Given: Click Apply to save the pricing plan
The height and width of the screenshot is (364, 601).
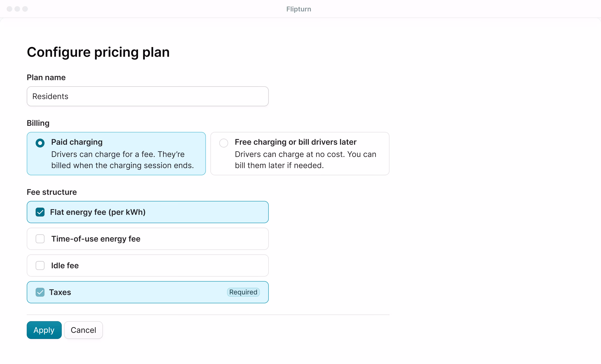Looking at the screenshot, I should [x=44, y=330].
